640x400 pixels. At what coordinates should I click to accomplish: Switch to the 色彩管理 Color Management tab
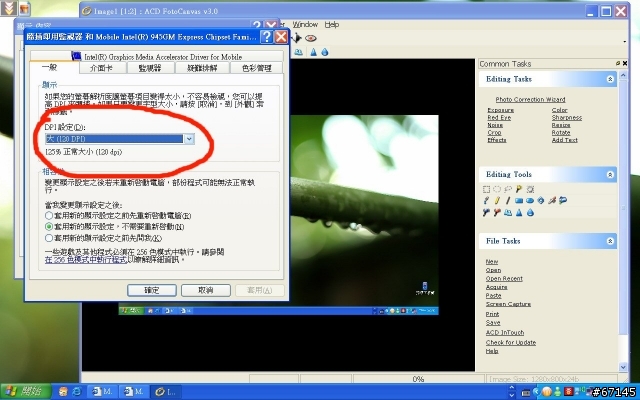(256, 68)
